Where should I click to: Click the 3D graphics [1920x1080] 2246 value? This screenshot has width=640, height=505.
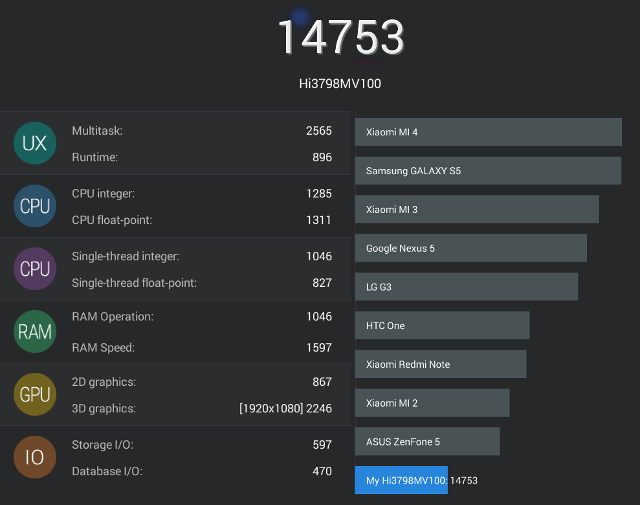[285, 409]
